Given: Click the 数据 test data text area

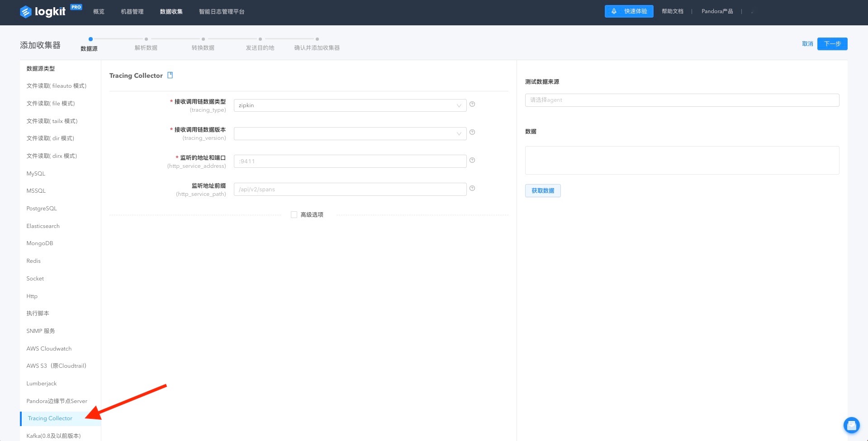Looking at the screenshot, I should [x=682, y=160].
